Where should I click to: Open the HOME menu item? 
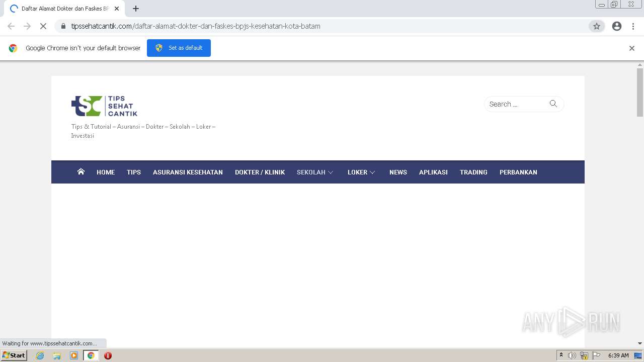pyautogui.click(x=106, y=172)
